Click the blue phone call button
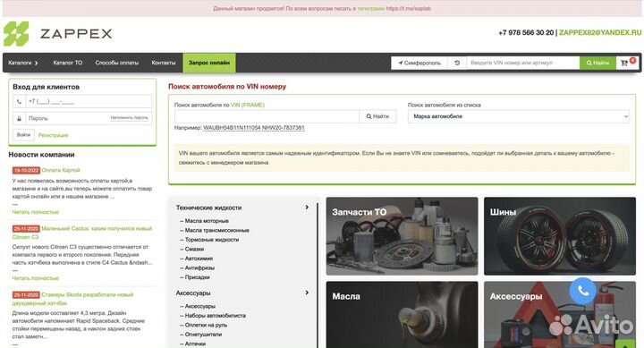Screen dimensions: 644x348 583,291
